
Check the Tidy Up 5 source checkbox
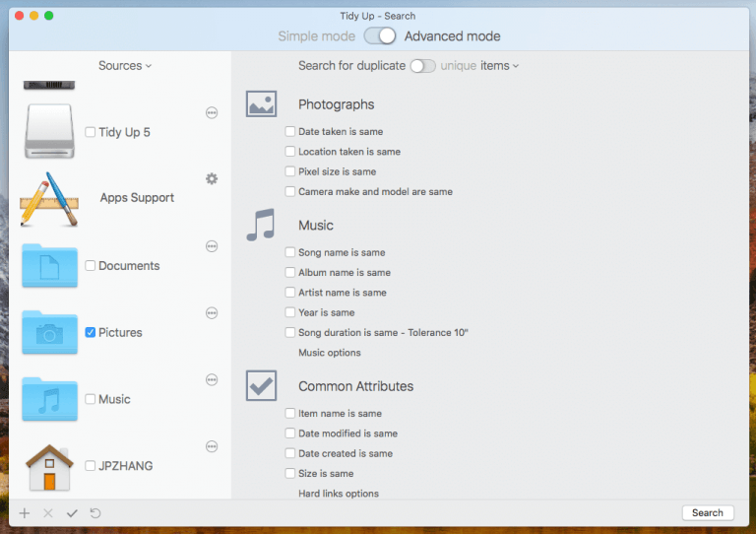(91, 132)
